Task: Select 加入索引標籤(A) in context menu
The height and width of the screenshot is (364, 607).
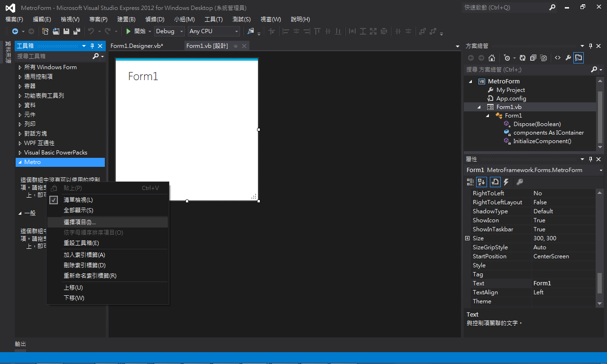Action: (x=108, y=255)
